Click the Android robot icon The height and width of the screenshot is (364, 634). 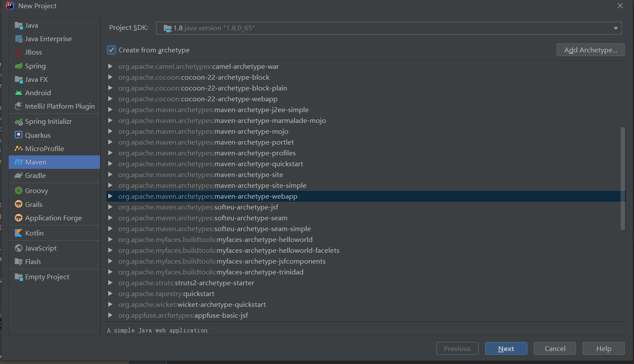[19, 93]
